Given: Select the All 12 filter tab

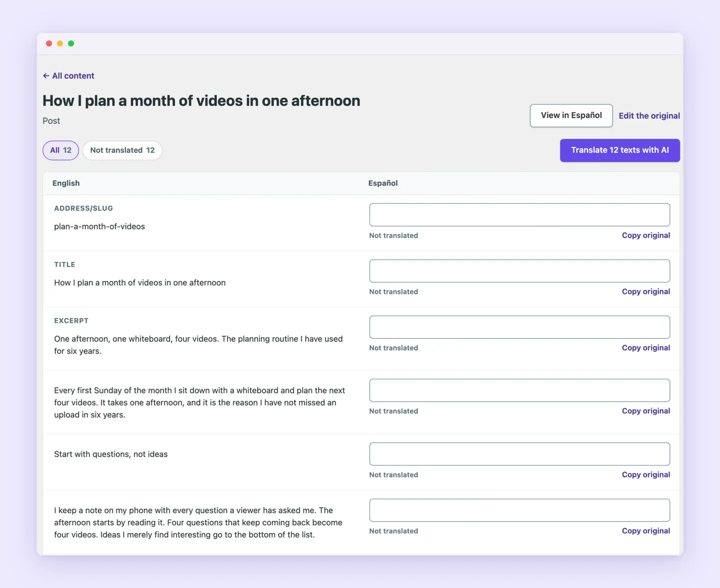Looking at the screenshot, I should pos(60,150).
